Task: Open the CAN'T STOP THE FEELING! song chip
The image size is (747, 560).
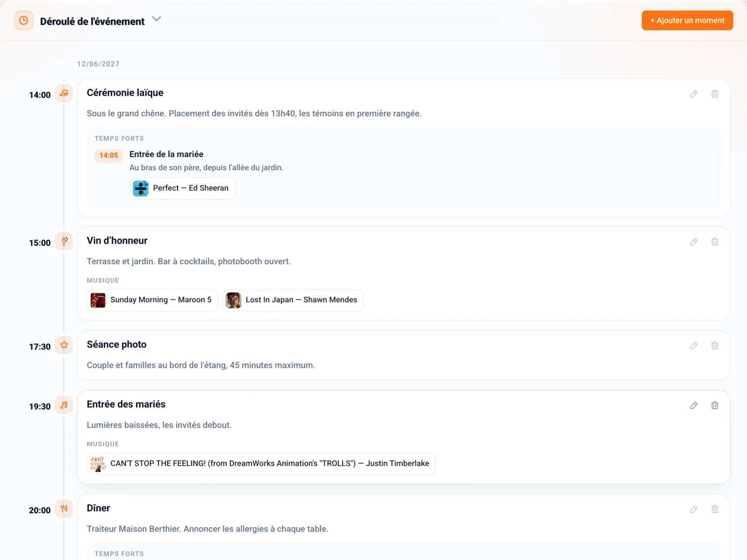Action: point(261,464)
